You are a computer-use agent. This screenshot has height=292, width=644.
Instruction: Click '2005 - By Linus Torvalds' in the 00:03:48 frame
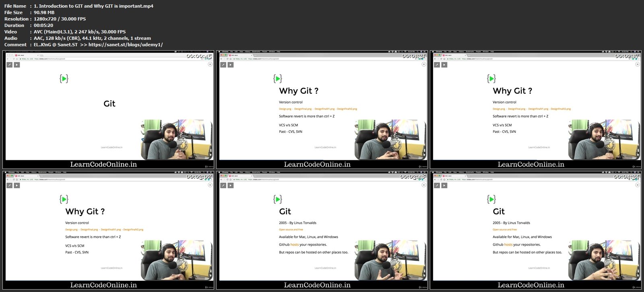coord(298,223)
